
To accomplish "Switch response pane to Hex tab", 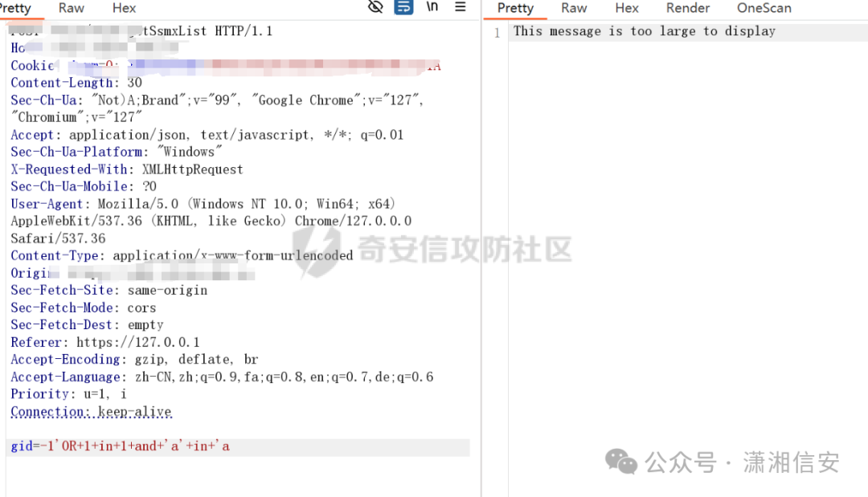I will 627,8.
